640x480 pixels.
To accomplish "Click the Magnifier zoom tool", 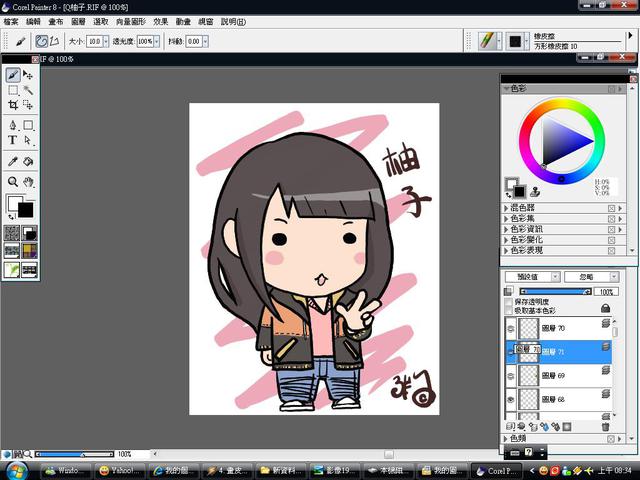I will pyautogui.click(x=13, y=182).
